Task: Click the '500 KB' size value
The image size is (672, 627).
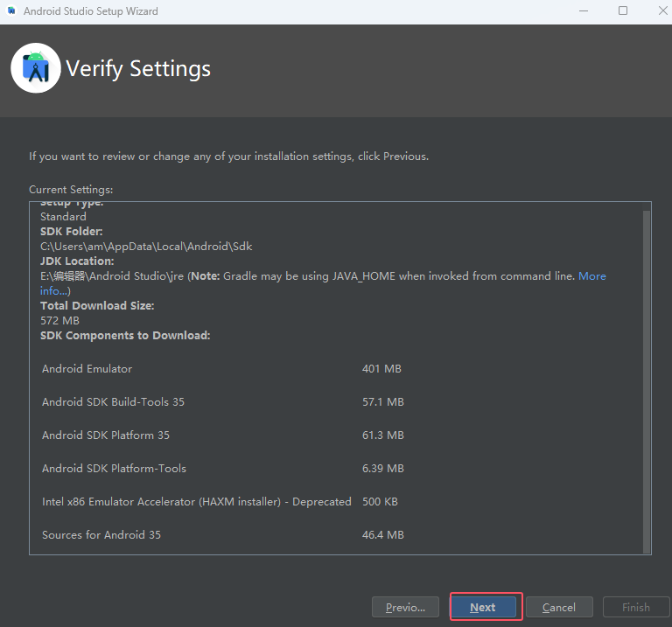Action: tap(380, 502)
